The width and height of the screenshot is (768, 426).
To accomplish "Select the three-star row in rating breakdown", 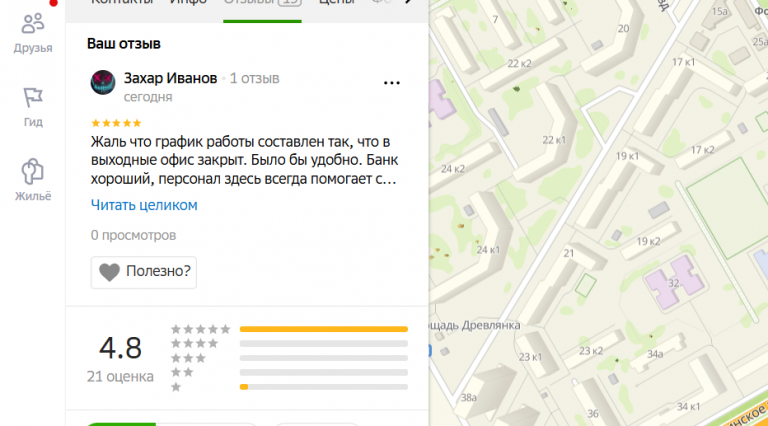I will coord(289,358).
